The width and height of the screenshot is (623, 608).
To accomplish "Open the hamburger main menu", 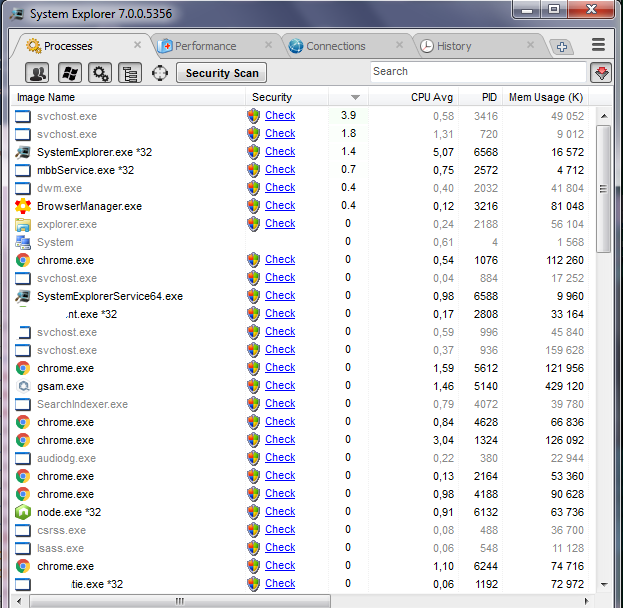I will (x=598, y=45).
